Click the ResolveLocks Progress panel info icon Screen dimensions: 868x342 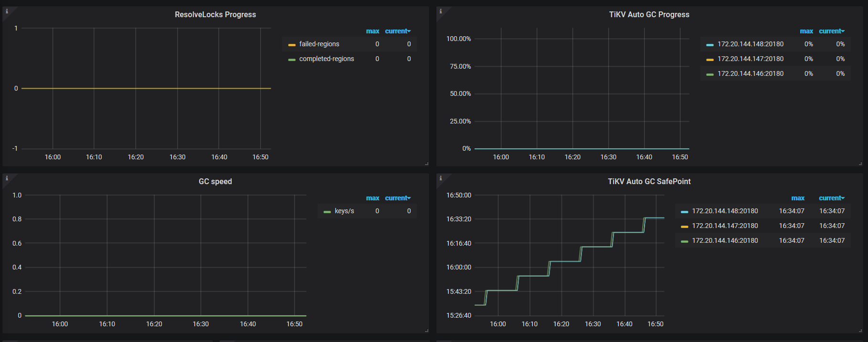coord(7,11)
